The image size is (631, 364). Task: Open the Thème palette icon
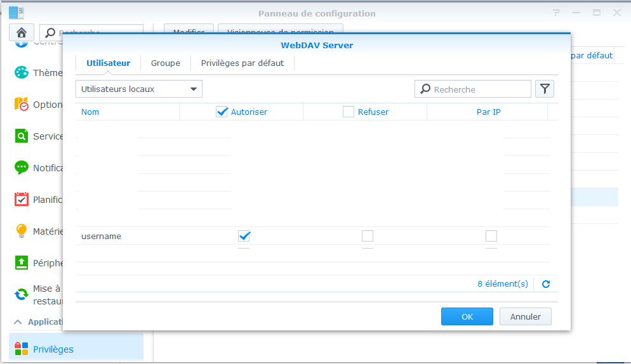pos(22,73)
